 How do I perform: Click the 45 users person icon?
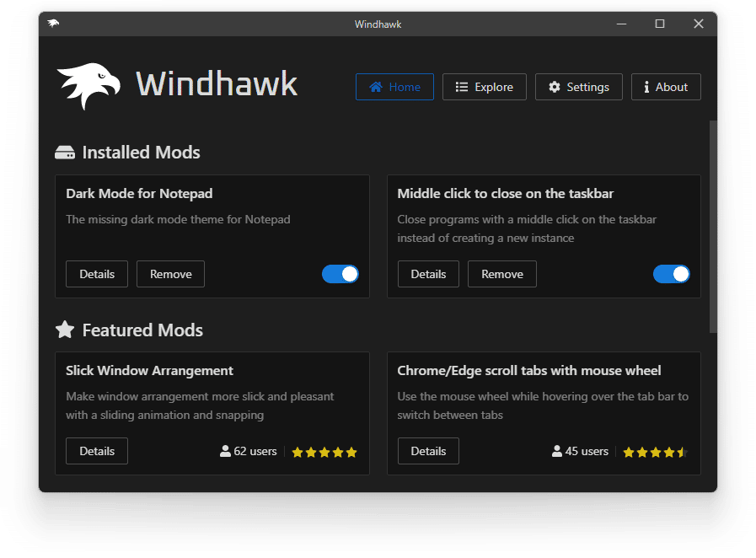coord(556,452)
